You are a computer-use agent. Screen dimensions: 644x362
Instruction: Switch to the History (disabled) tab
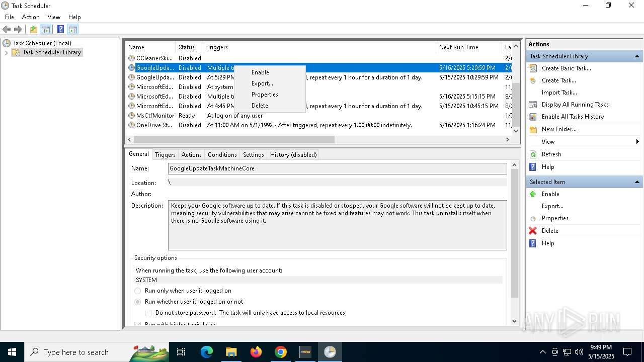point(293,155)
